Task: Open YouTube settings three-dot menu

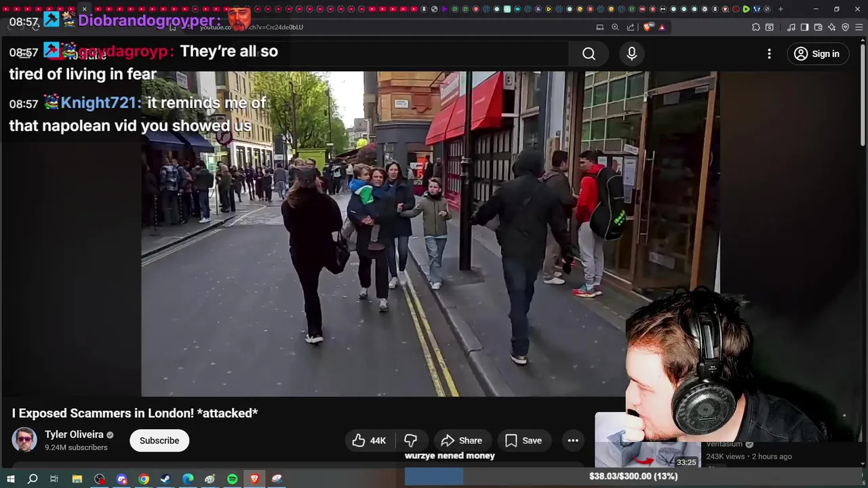Action: click(769, 54)
